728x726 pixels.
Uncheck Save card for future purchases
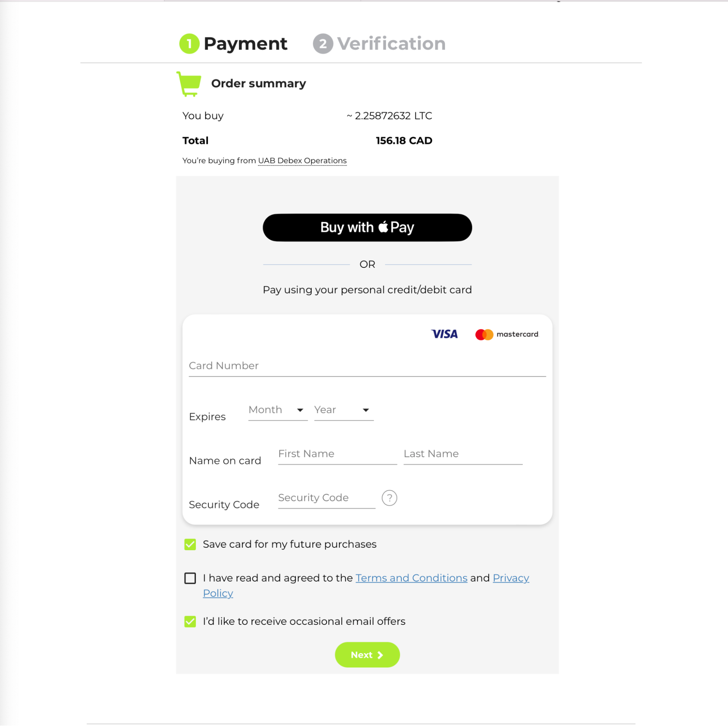point(190,544)
